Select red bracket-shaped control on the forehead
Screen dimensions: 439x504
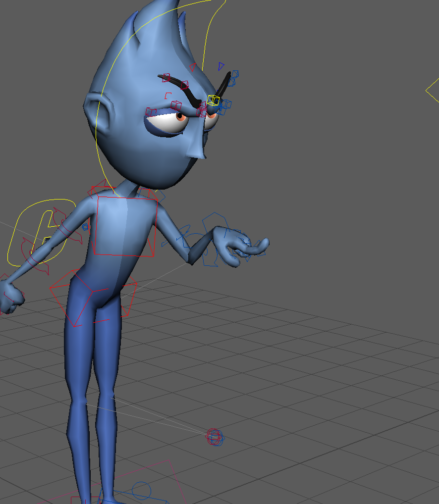[167, 96]
